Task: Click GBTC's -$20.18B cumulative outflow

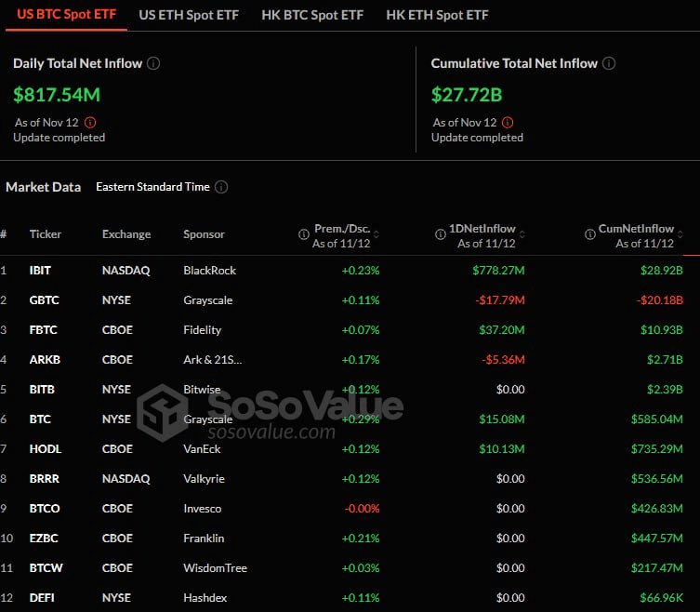Action: [x=660, y=300]
